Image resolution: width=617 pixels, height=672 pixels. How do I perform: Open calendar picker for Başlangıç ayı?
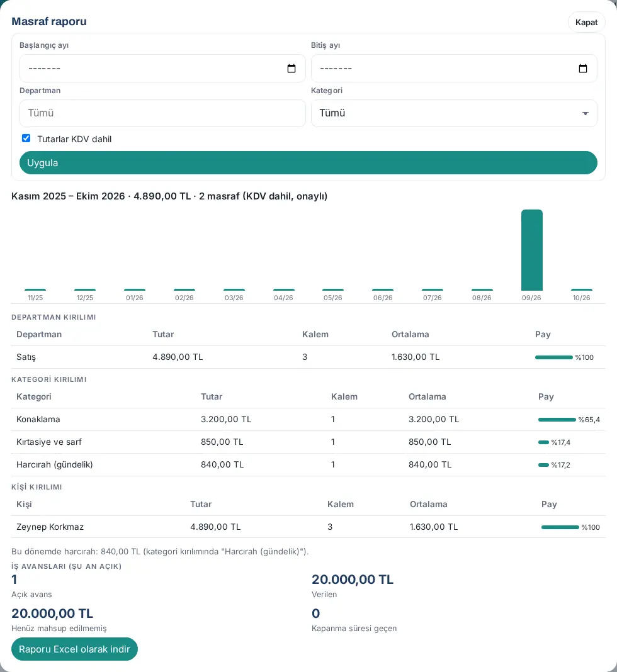[292, 69]
